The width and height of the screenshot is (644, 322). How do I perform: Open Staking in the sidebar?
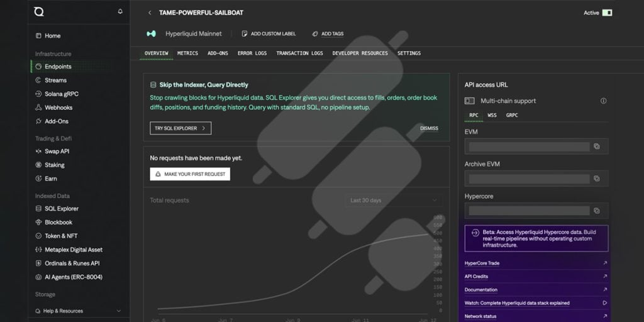tap(50, 165)
